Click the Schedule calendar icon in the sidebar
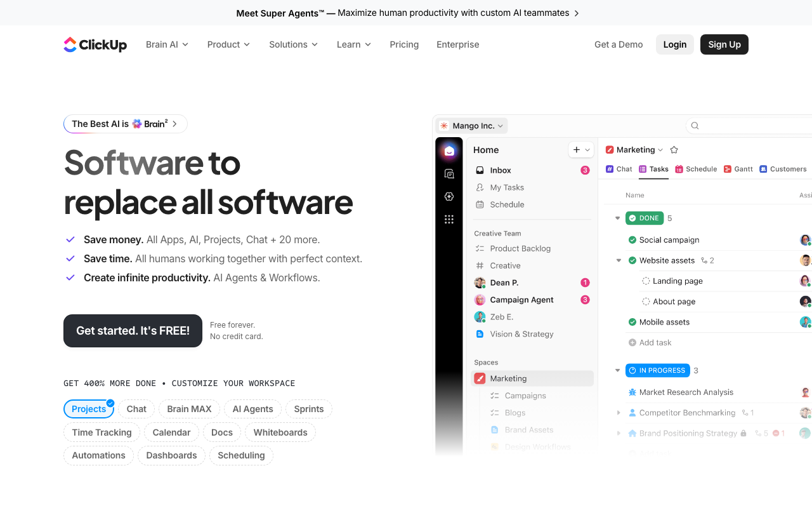The image size is (812, 508). [x=480, y=204]
